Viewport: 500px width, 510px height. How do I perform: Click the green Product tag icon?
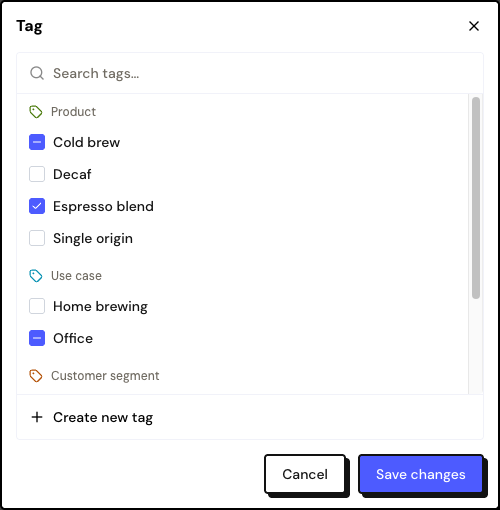pyautogui.click(x=36, y=112)
